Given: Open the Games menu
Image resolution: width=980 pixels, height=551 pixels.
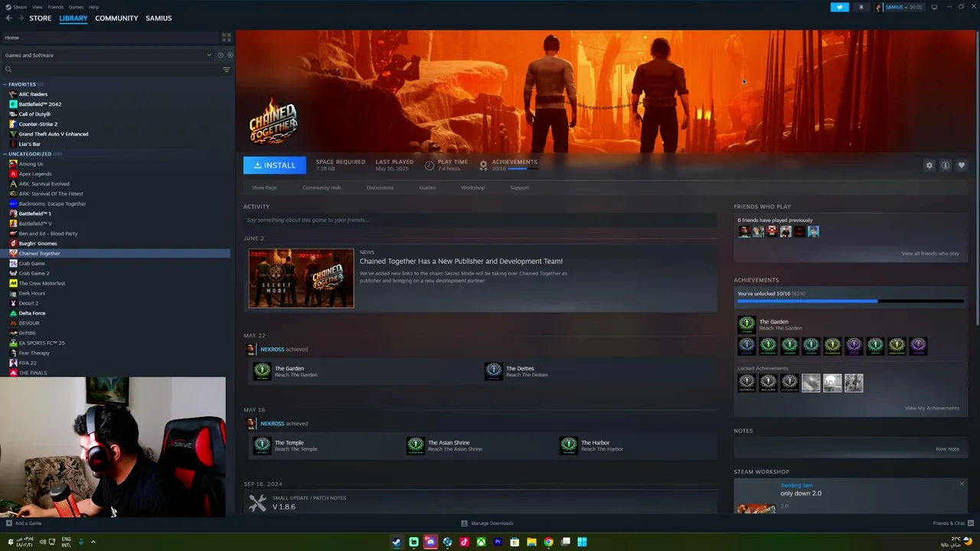Looking at the screenshot, I should 76,7.
